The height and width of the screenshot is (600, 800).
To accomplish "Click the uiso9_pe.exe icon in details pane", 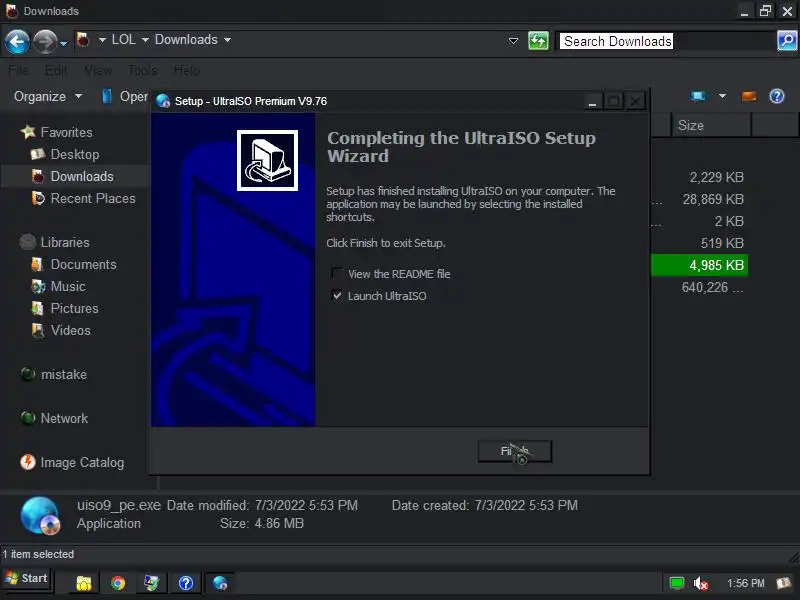I will pos(40,515).
